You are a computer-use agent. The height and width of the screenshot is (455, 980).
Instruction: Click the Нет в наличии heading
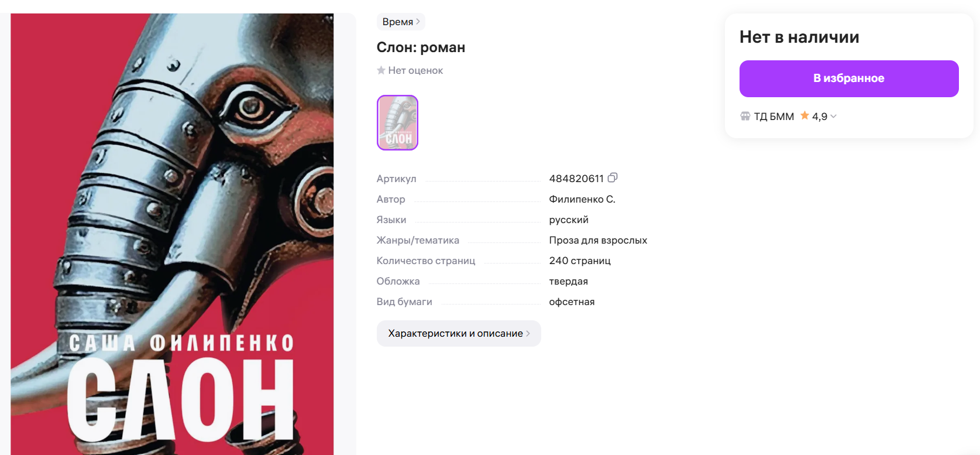tap(799, 37)
